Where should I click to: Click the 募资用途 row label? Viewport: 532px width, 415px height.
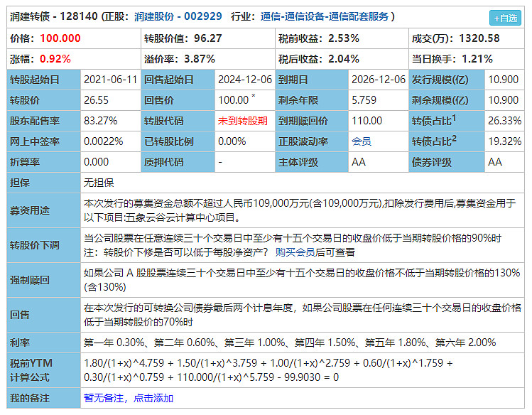[43, 210]
